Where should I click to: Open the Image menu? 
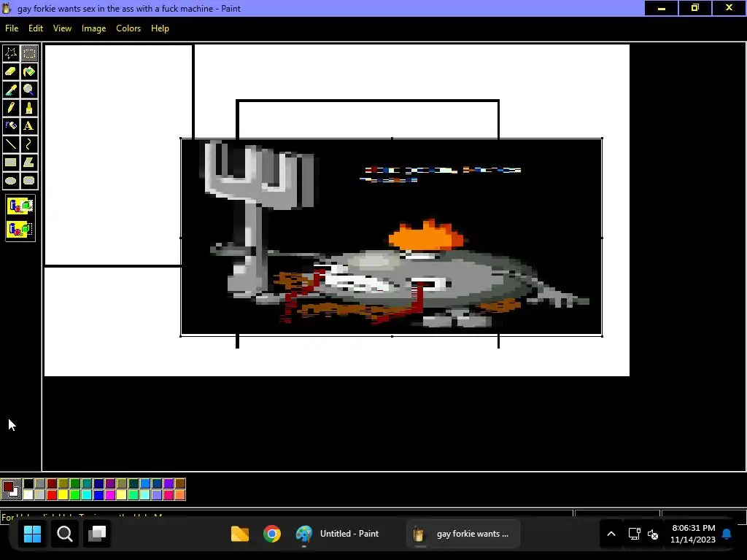pyautogui.click(x=94, y=28)
